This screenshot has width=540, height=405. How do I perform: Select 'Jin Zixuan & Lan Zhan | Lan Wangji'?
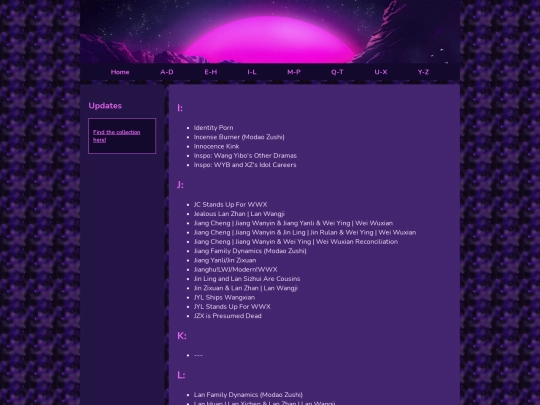[x=246, y=288]
